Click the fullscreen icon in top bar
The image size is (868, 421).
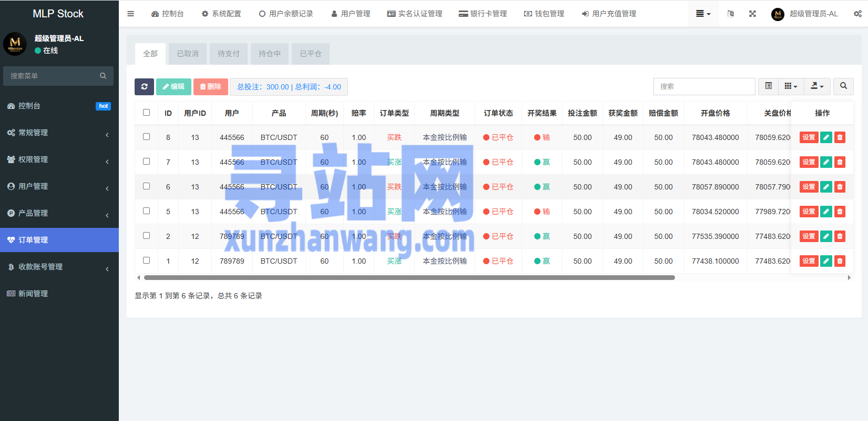(752, 14)
